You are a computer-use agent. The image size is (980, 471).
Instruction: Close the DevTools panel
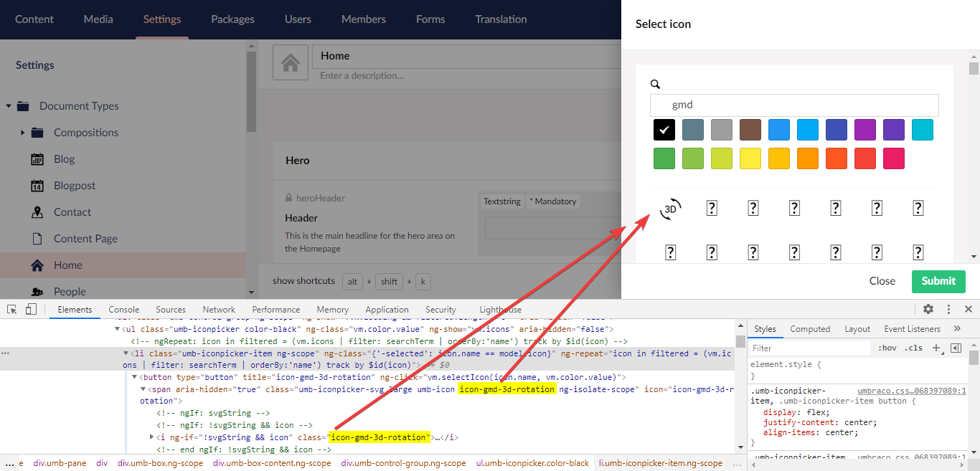point(968,309)
